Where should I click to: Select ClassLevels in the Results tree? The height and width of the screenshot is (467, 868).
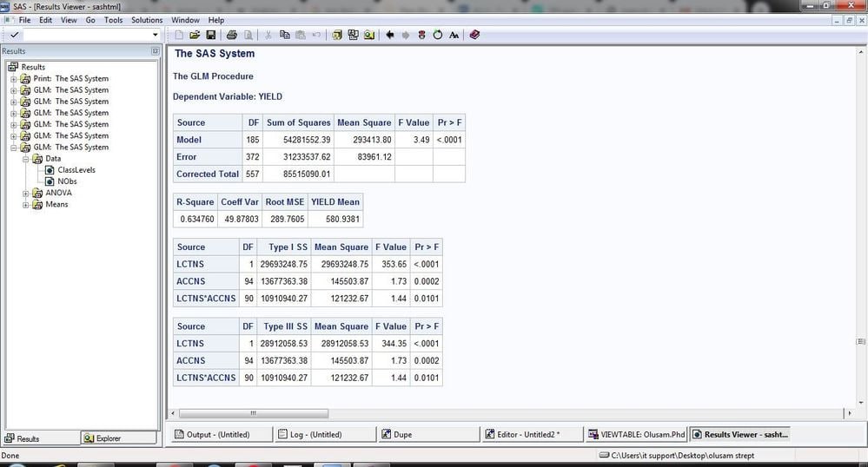click(76, 170)
